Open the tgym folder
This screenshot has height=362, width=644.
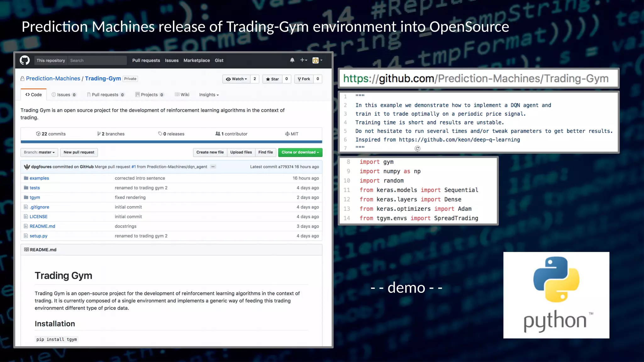[35, 197]
